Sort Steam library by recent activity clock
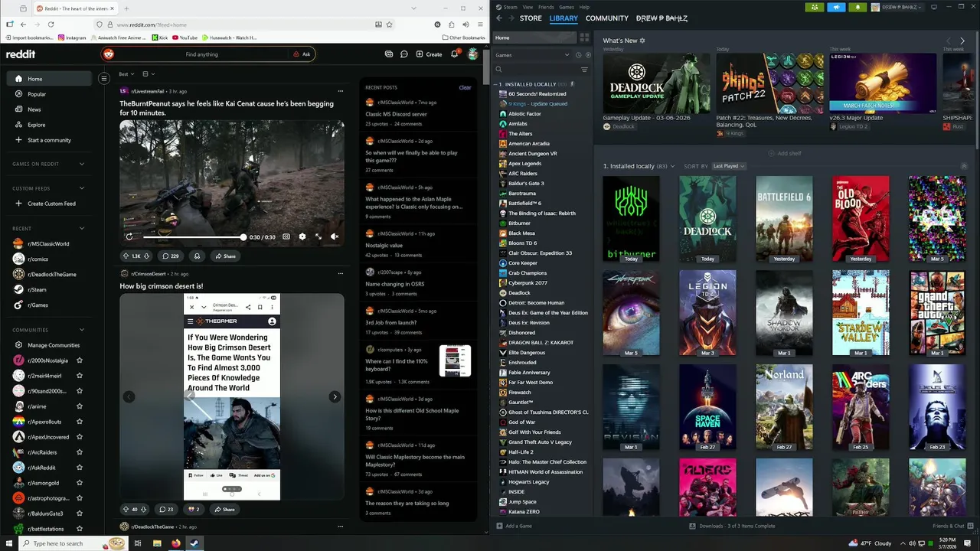Viewport: 980px width, 551px height. (x=578, y=55)
